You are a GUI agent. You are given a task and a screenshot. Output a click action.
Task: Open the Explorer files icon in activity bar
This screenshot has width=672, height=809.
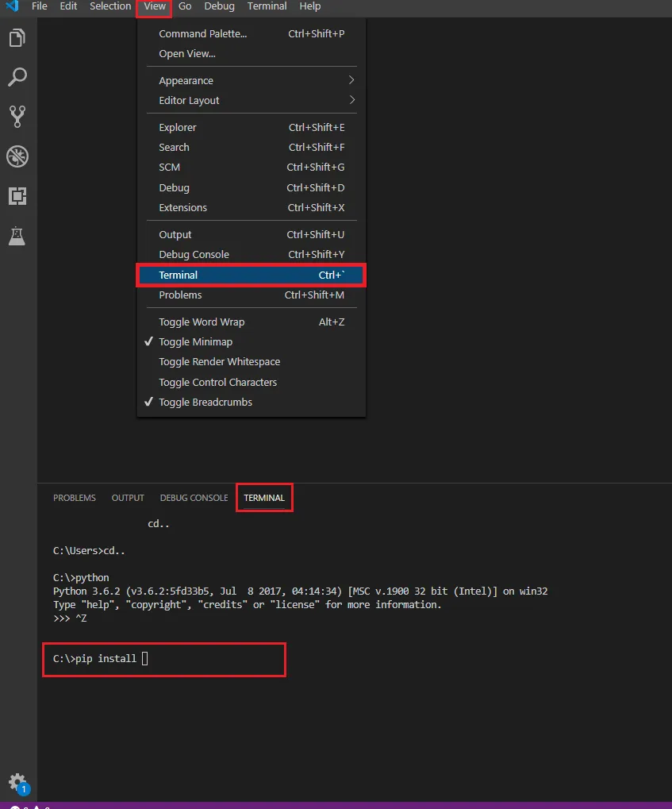17,38
